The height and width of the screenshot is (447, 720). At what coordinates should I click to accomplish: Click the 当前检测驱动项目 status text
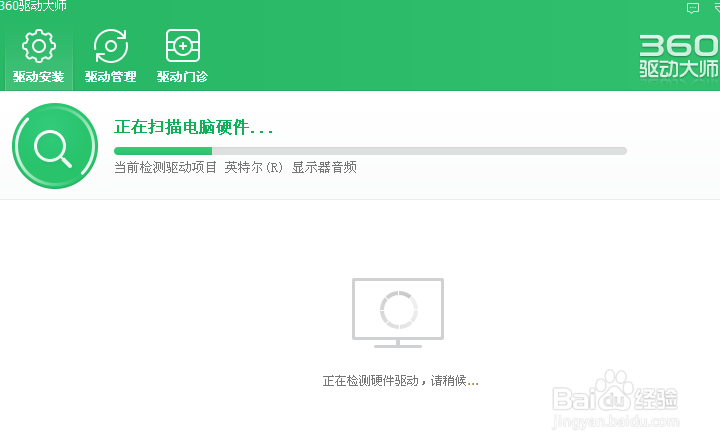coord(165,167)
